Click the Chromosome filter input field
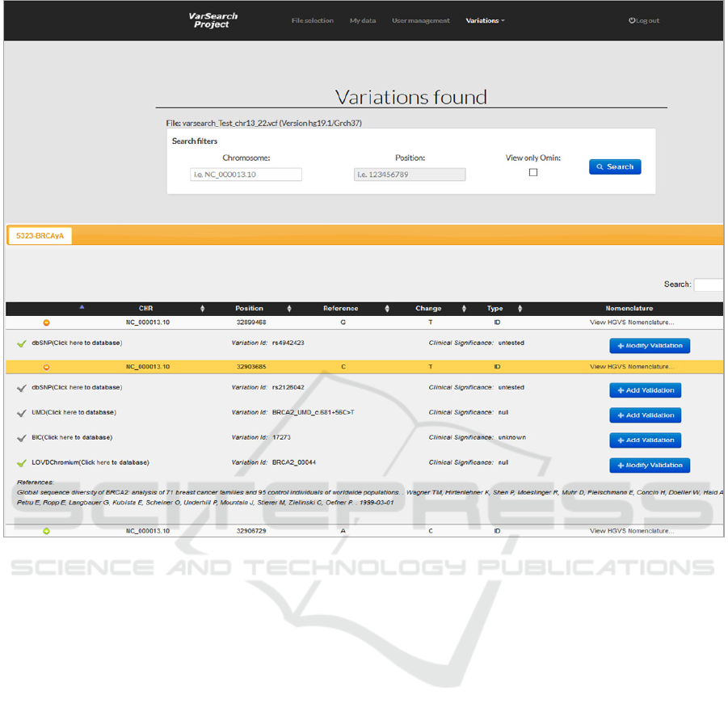This screenshot has width=728, height=716. [x=246, y=175]
